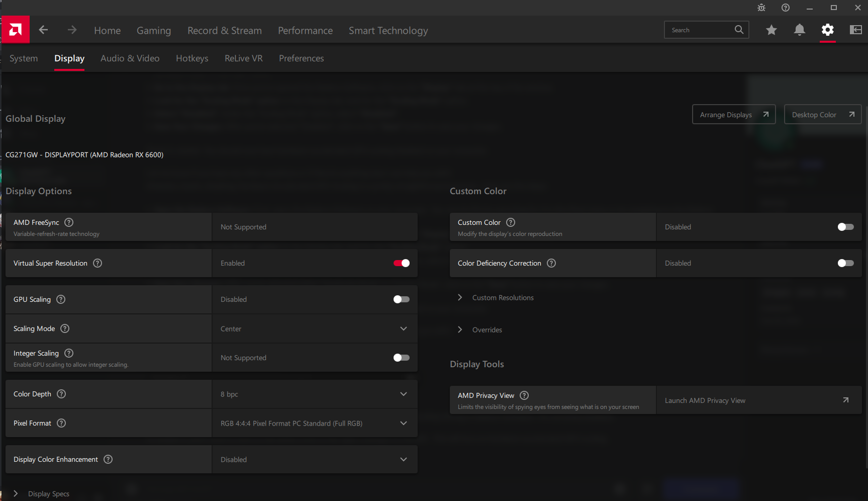Open the bug report icon
The image size is (868, 501).
[761, 8]
